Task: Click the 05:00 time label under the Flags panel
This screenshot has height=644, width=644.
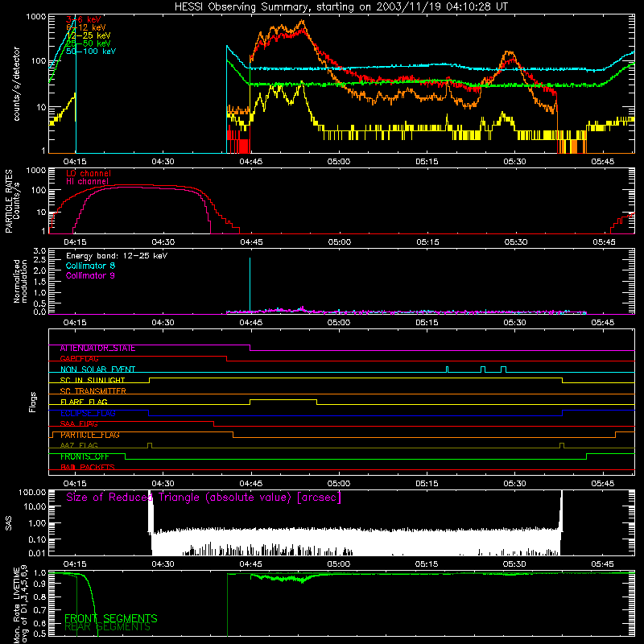Action: coord(339,484)
